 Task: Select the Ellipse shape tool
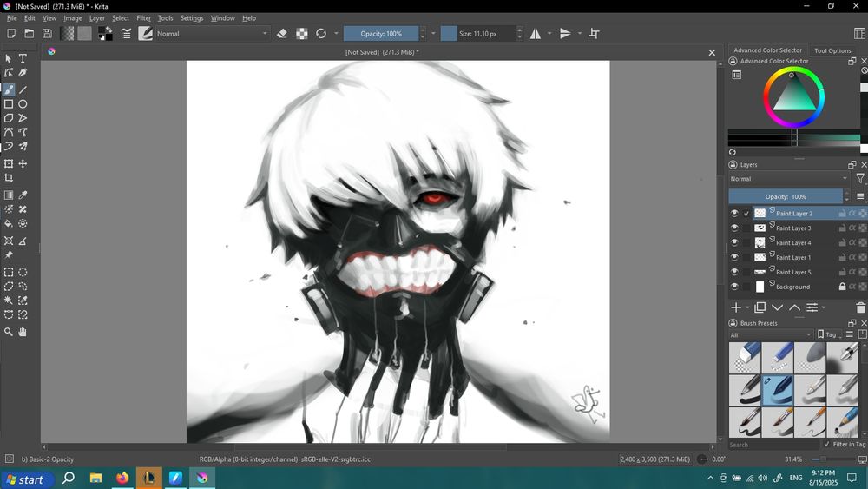tap(23, 104)
